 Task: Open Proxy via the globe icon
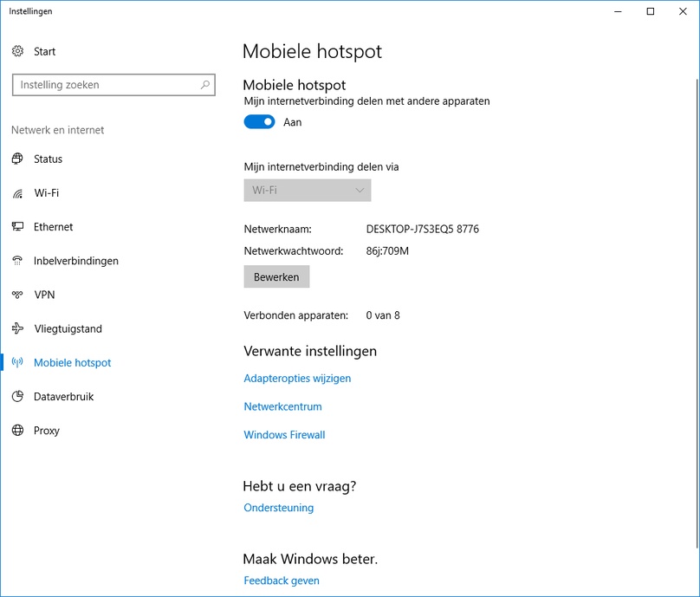point(17,430)
